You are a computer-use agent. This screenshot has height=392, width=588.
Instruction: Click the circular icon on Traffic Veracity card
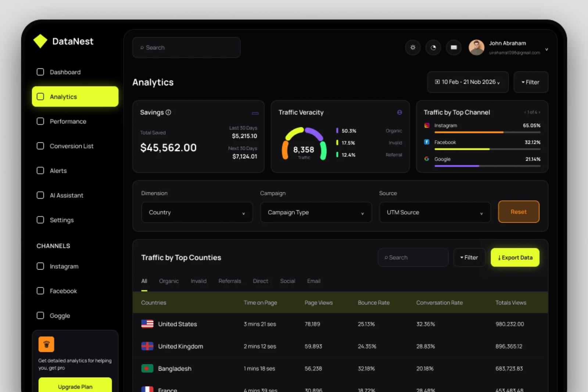[x=399, y=113]
